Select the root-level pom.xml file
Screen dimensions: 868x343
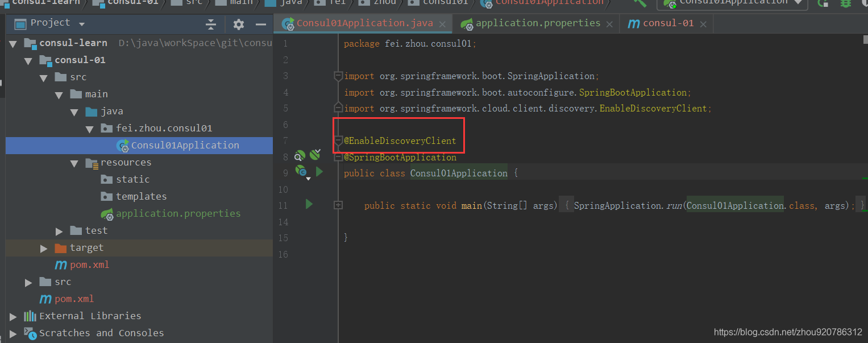74,299
